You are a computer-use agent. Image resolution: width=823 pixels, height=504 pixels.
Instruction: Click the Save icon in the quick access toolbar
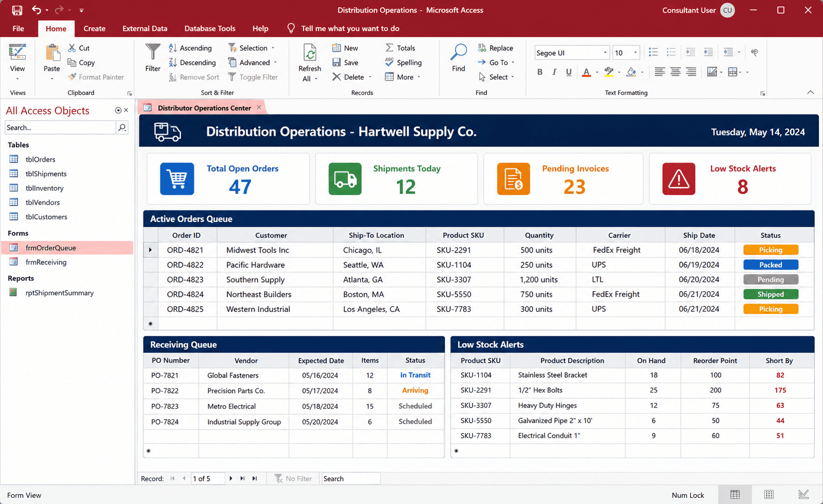pos(17,10)
